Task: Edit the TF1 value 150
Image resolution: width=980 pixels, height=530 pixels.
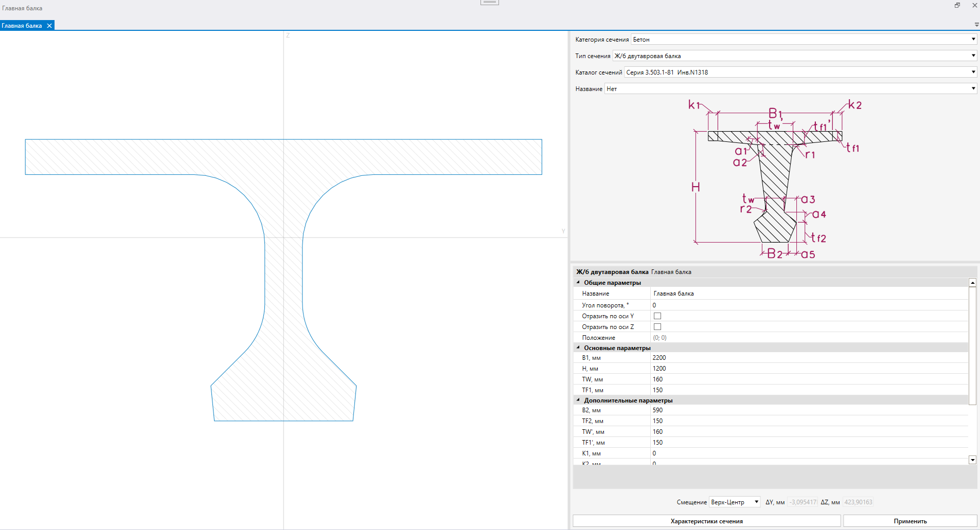Action: point(809,390)
